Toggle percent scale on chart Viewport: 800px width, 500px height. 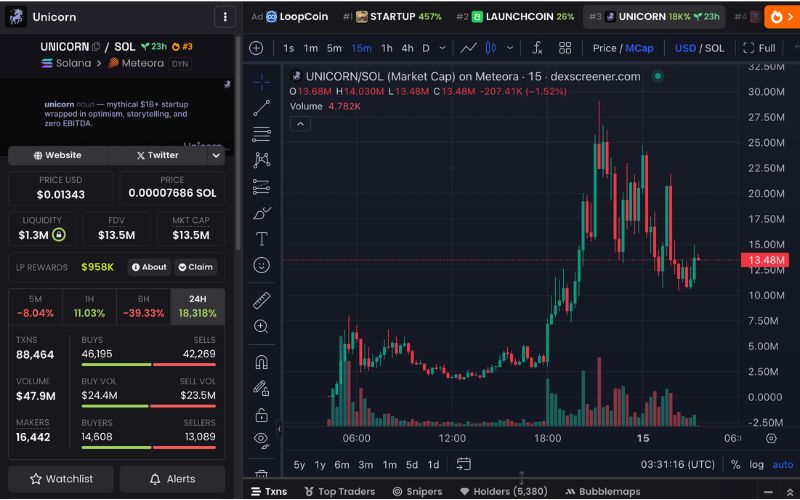[x=735, y=465]
